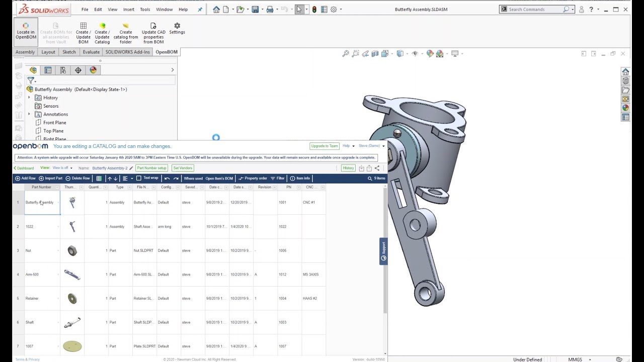Open File menu
Viewport: 644px width, 362px height.
[85, 9]
